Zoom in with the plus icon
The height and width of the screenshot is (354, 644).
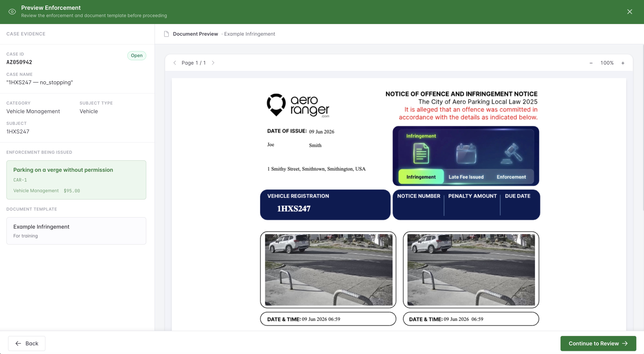[x=623, y=63]
